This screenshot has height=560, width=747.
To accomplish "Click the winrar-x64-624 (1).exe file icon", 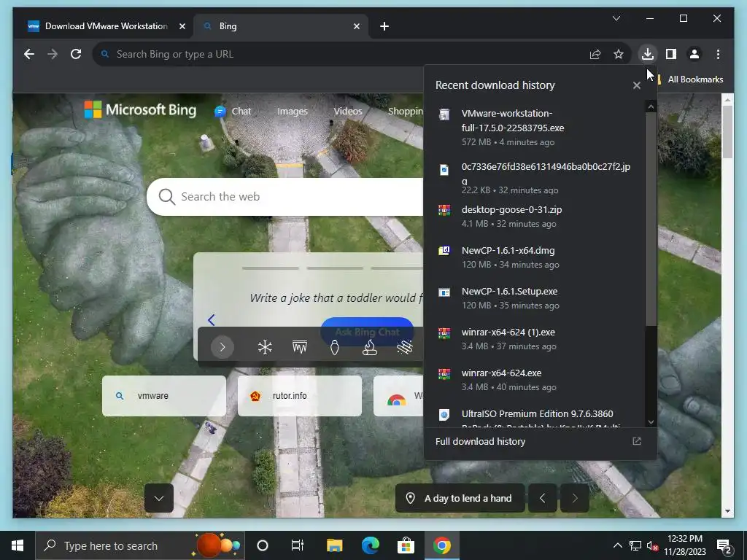I will click(444, 332).
